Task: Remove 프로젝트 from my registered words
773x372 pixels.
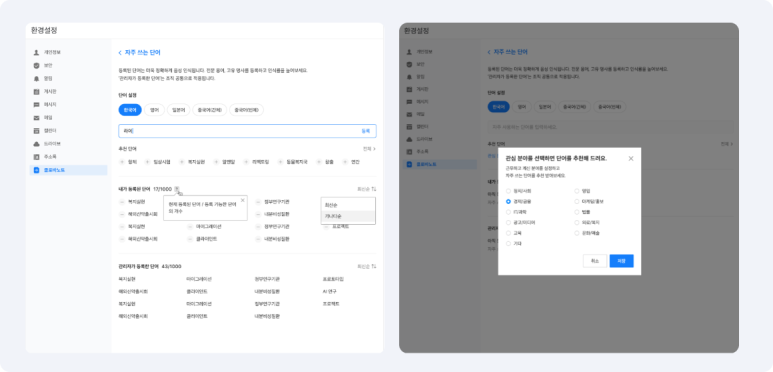Action: 326,227
